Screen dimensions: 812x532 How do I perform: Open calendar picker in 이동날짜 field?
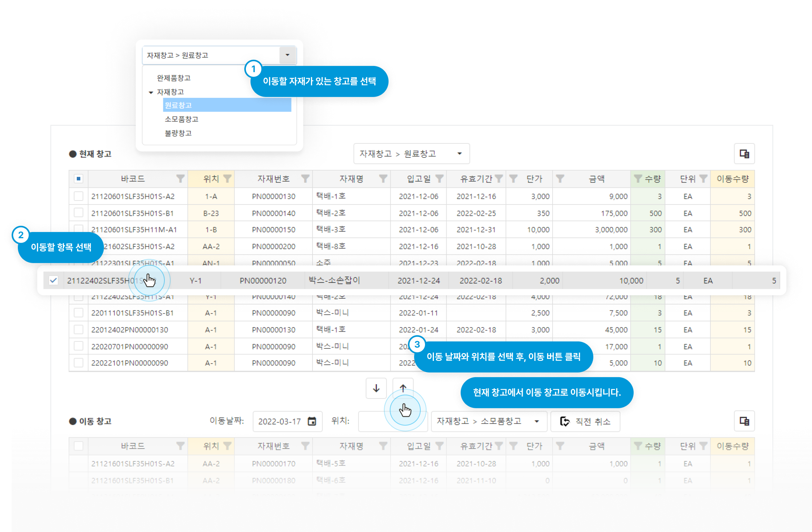click(x=312, y=421)
